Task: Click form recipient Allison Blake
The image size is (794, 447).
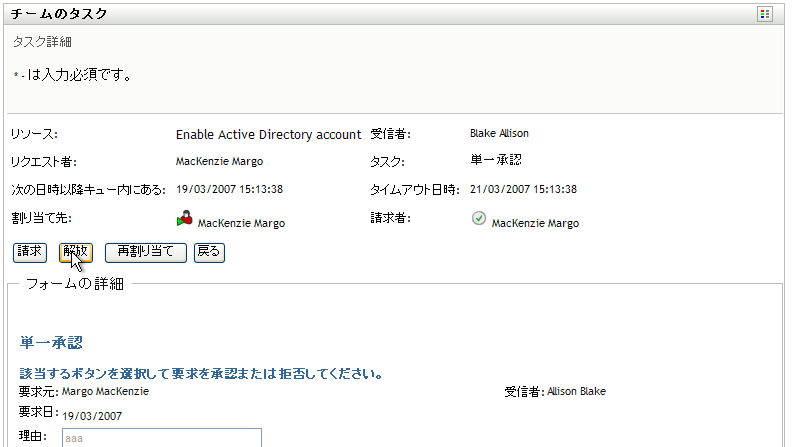Action: click(x=576, y=391)
